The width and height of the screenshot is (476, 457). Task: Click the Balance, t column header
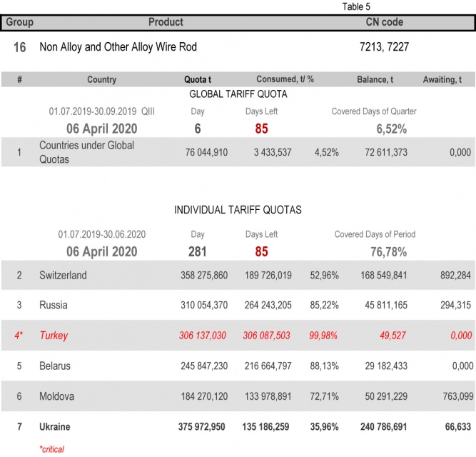[375, 79]
